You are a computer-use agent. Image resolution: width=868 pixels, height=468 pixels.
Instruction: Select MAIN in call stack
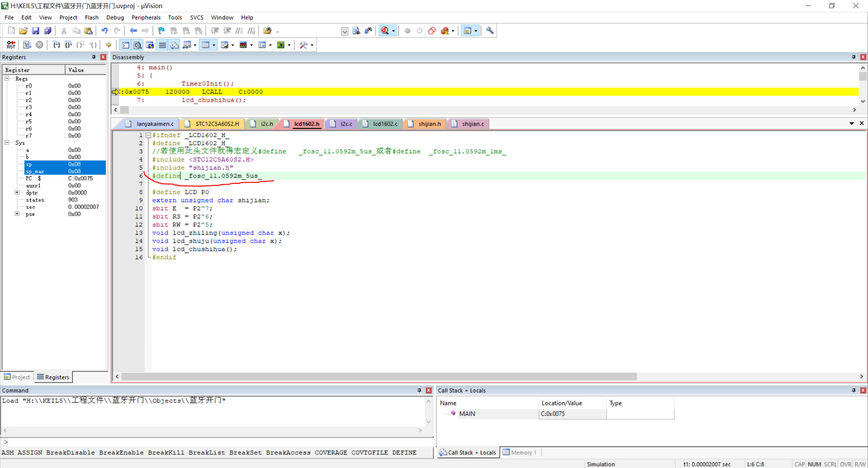[x=467, y=413]
